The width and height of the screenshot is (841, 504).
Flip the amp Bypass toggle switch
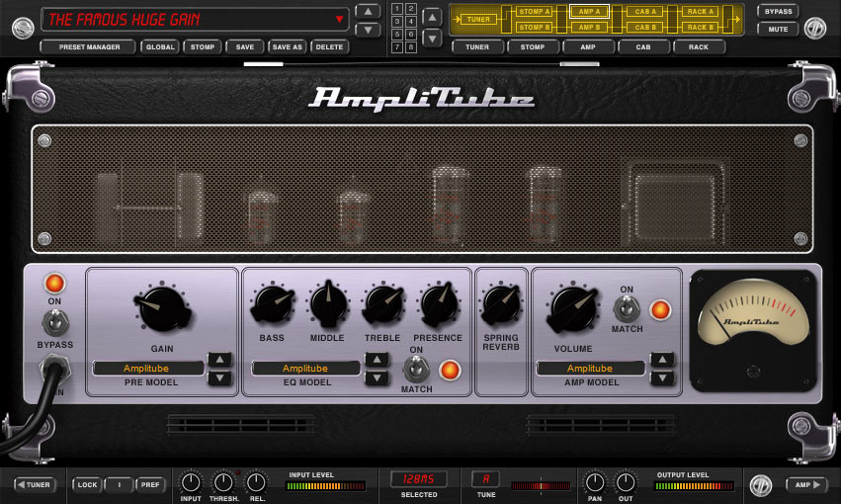tap(55, 322)
